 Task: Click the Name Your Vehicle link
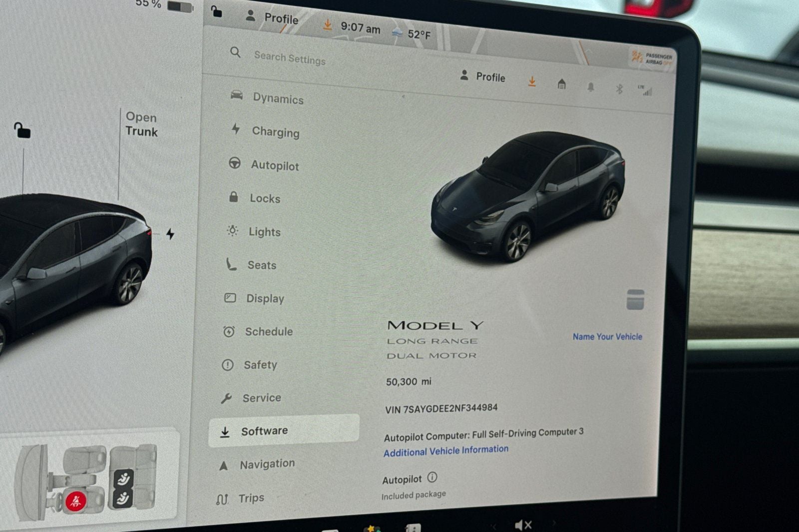point(607,336)
